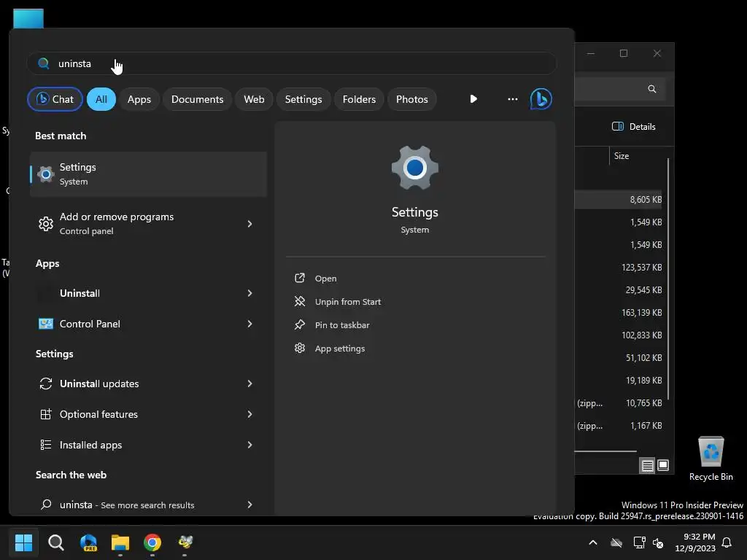Switch to the Web filter
Image resolution: width=747 pixels, height=560 pixels.
(x=254, y=99)
